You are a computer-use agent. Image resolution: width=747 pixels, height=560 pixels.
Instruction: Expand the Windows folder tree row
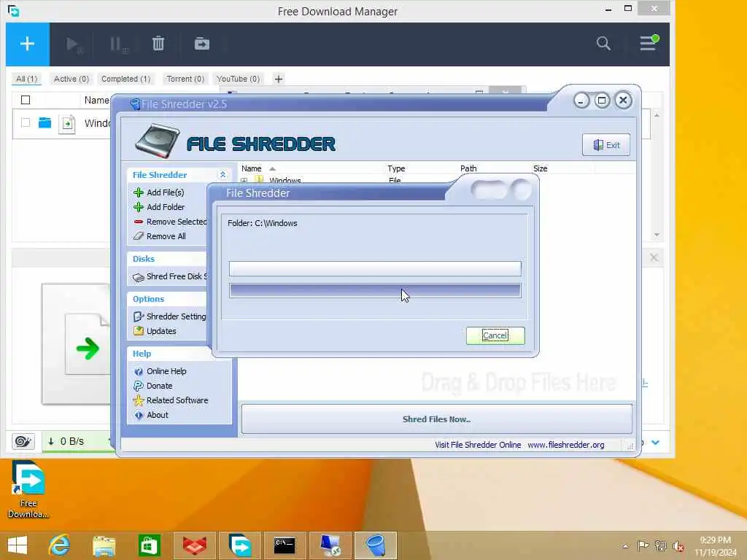click(x=244, y=181)
